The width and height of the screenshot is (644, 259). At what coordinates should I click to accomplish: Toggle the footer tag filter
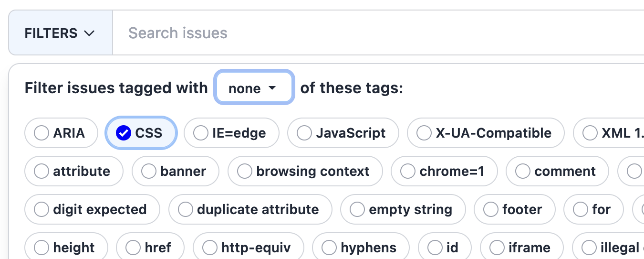[x=515, y=209]
